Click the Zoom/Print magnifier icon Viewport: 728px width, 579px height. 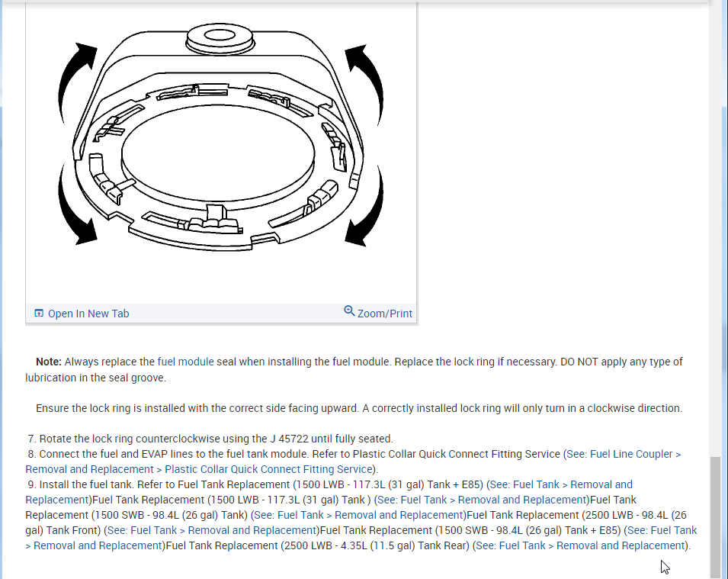[x=349, y=311]
